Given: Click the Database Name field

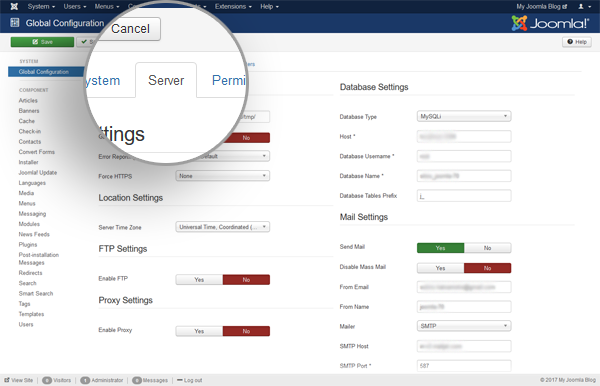Looking at the screenshot, I should (464, 176).
